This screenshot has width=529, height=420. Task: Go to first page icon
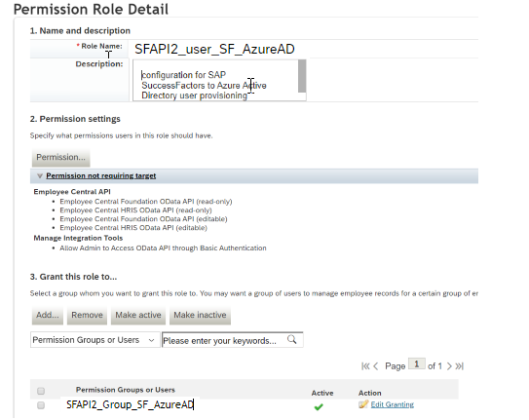coord(365,366)
